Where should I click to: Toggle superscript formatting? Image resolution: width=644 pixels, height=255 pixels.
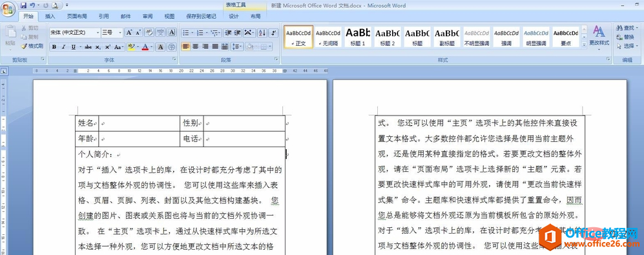[x=108, y=47]
